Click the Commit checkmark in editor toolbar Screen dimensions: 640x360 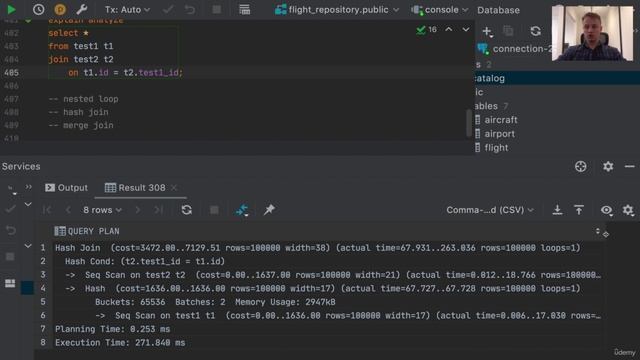168,9
